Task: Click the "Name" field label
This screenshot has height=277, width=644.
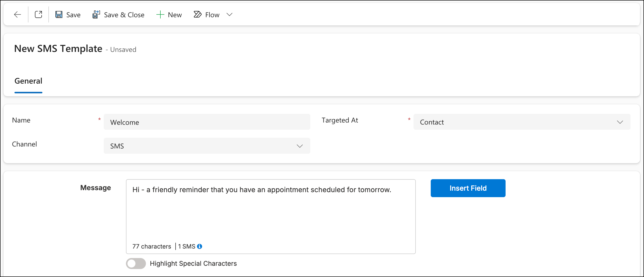Action: click(21, 120)
